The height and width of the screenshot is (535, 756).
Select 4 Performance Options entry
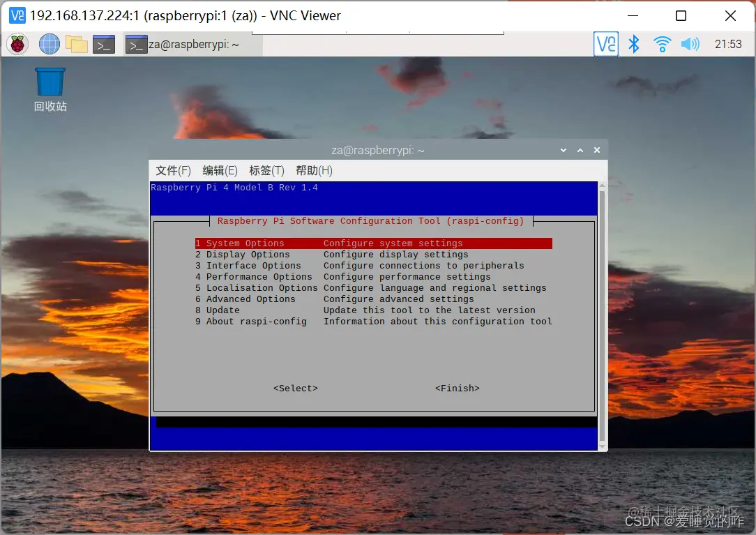pyautogui.click(x=373, y=276)
